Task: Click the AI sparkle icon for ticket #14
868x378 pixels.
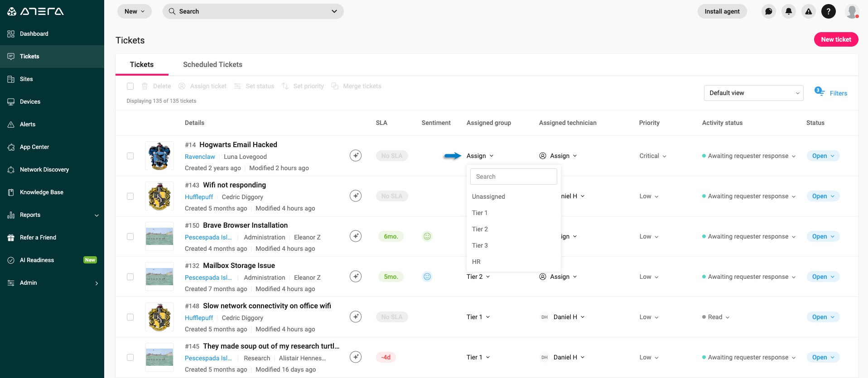Action: tap(356, 156)
